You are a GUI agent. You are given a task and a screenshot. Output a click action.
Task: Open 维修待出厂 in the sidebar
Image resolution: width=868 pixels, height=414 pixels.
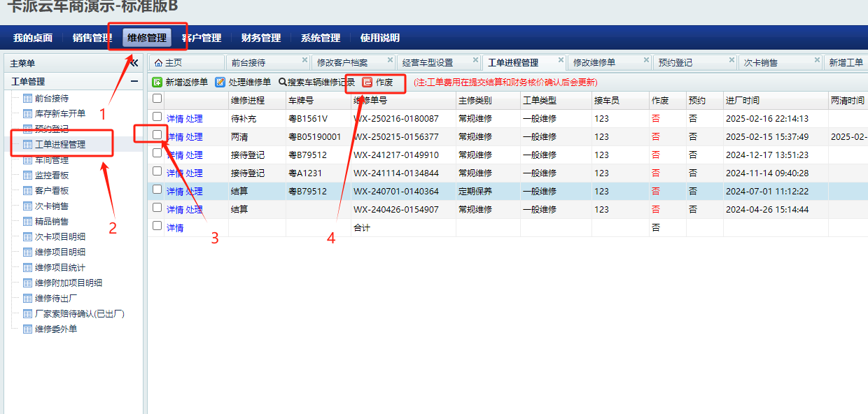point(56,299)
